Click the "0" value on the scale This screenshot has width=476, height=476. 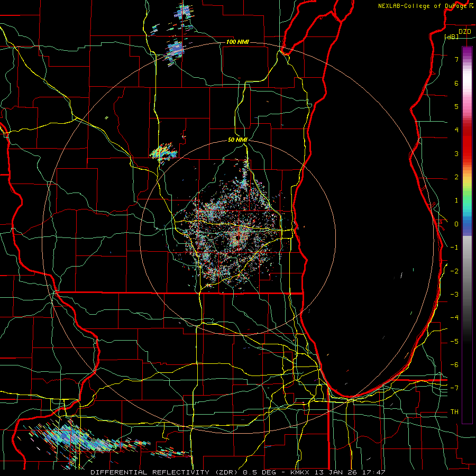pyautogui.click(x=456, y=224)
